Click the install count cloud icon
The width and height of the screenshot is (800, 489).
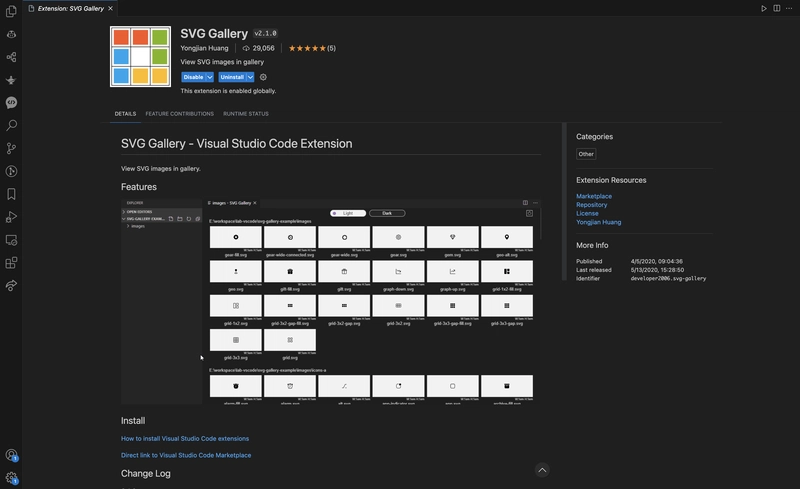(x=246, y=48)
